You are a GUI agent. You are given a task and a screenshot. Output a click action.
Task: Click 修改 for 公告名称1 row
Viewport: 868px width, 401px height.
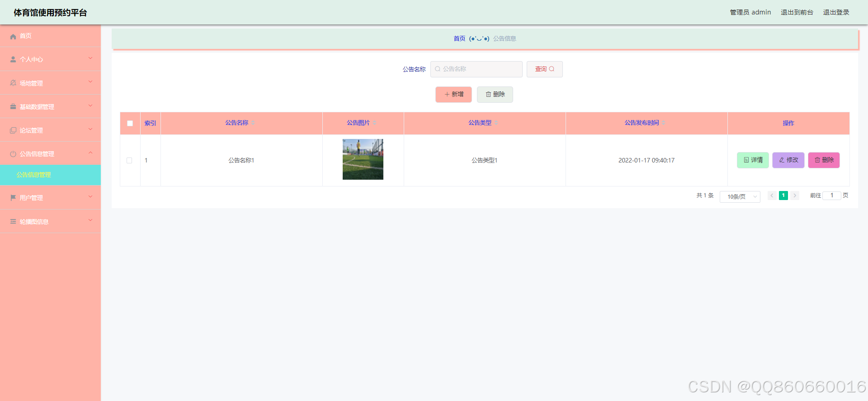(x=788, y=160)
